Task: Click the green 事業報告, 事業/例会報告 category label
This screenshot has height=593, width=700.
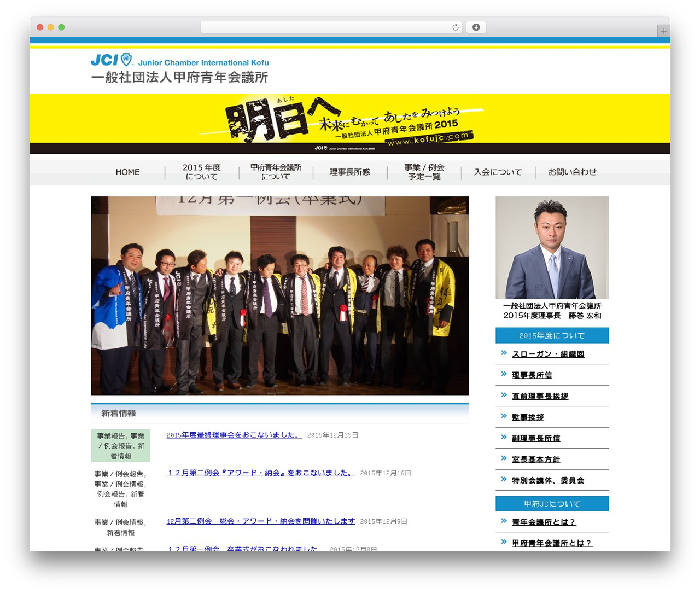Action: click(120, 446)
